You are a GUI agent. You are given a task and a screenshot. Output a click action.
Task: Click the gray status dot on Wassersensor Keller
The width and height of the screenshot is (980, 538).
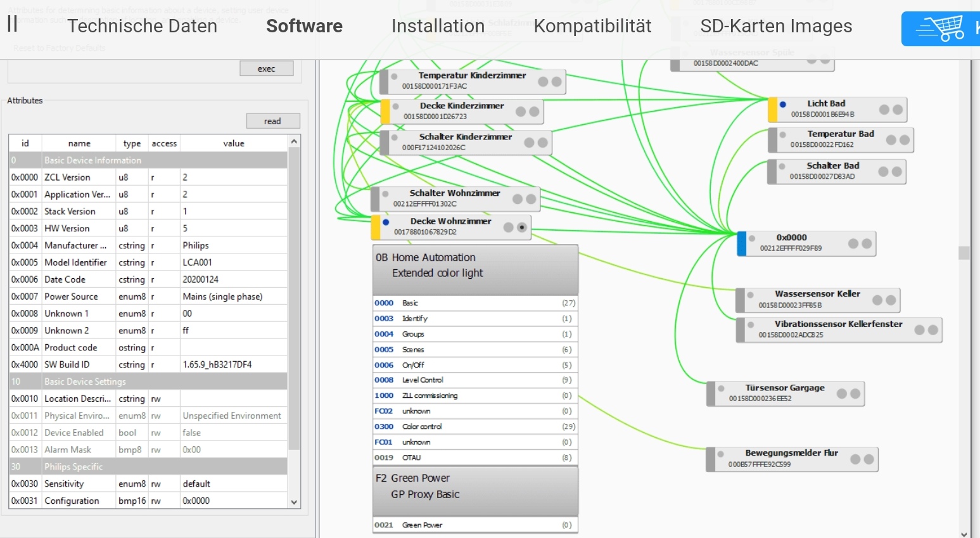751,295
